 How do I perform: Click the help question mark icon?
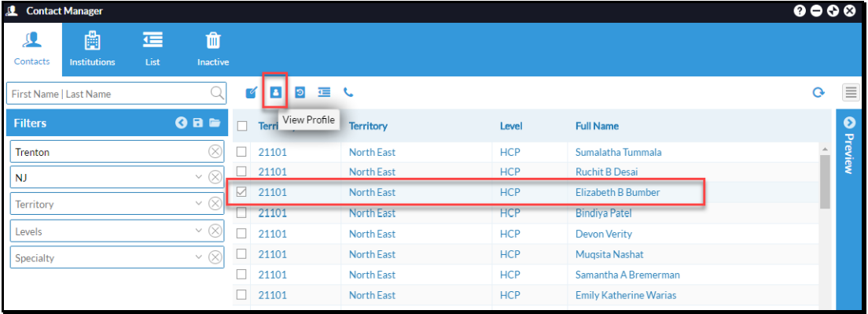pos(799,10)
